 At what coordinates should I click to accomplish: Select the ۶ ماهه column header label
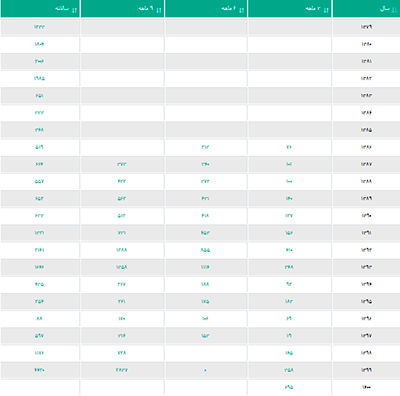point(229,9)
